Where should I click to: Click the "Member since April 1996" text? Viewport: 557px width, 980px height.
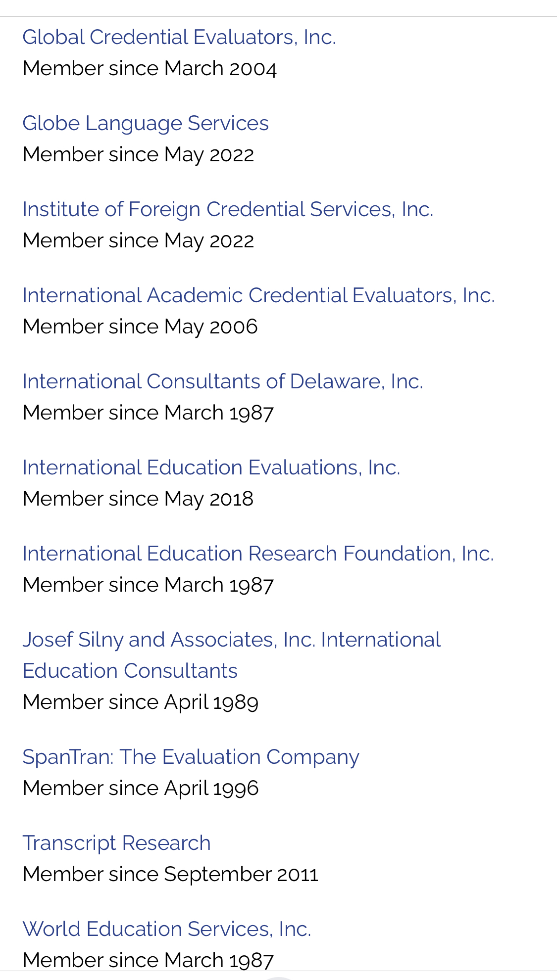coord(141,789)
